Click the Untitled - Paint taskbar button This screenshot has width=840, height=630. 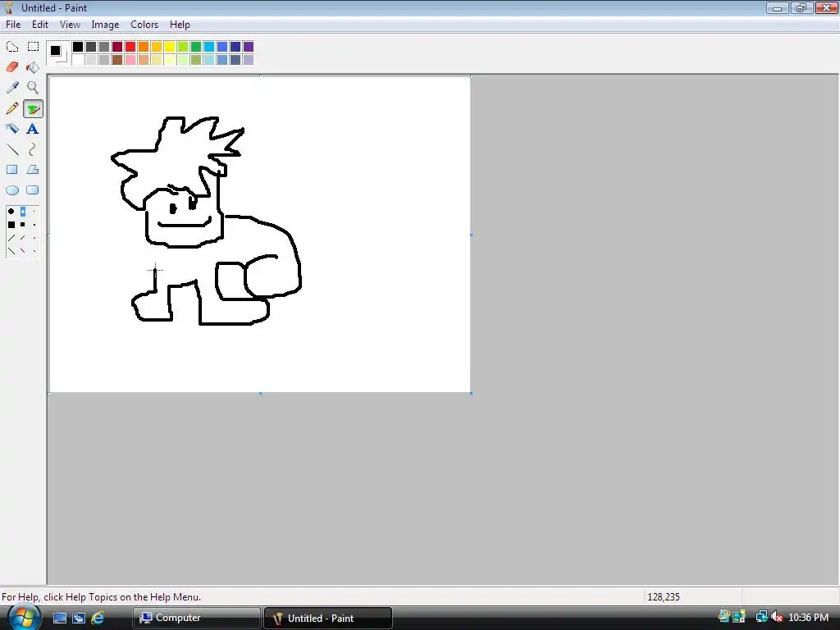pyautogui.click(x=328, y=618)
